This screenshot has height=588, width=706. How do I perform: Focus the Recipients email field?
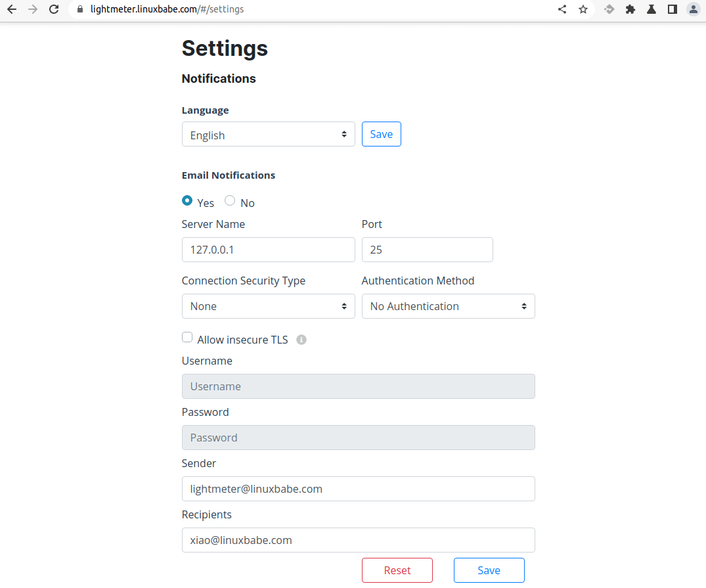click(x=358, y=540)
